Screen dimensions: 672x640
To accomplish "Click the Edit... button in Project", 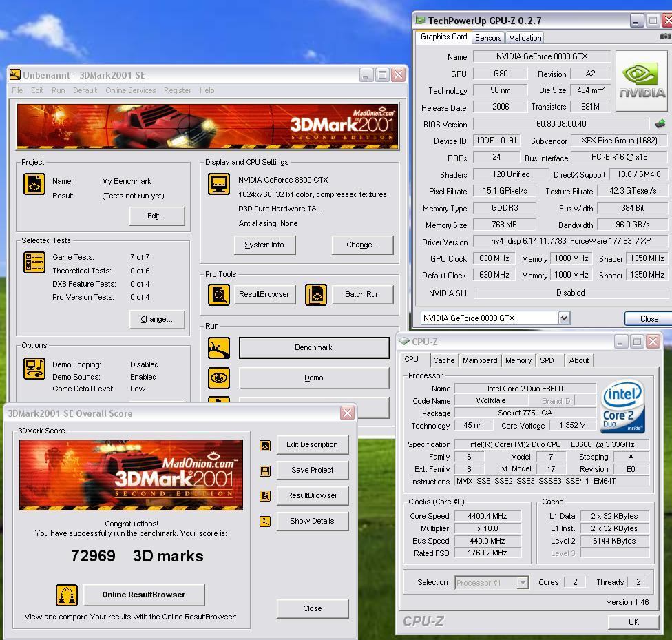I will (156, 216).
